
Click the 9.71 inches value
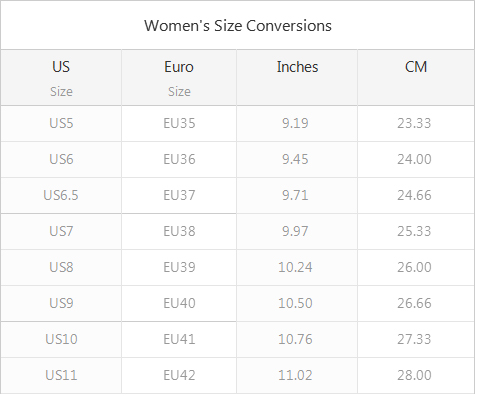295,195
